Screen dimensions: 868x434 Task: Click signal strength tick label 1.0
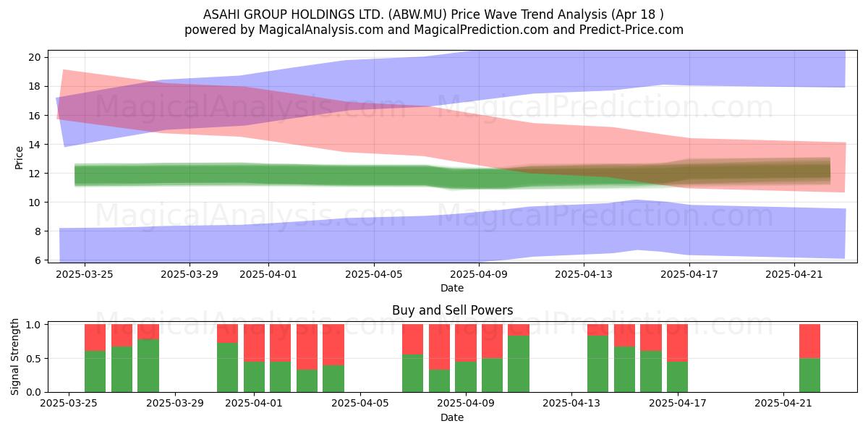tap(35, 325)
